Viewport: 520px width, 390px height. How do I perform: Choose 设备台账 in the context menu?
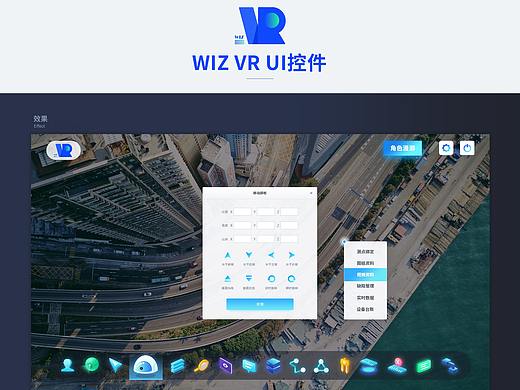tap(365, 309)
